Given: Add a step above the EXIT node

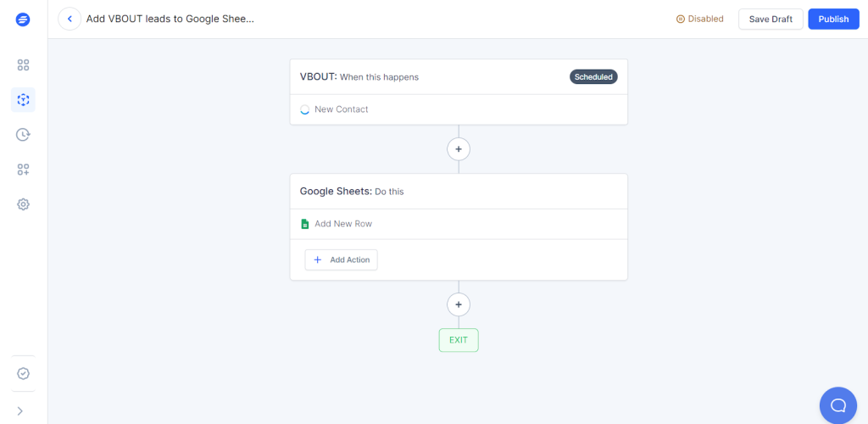Looking at the screenshot, I should [459, 304].
